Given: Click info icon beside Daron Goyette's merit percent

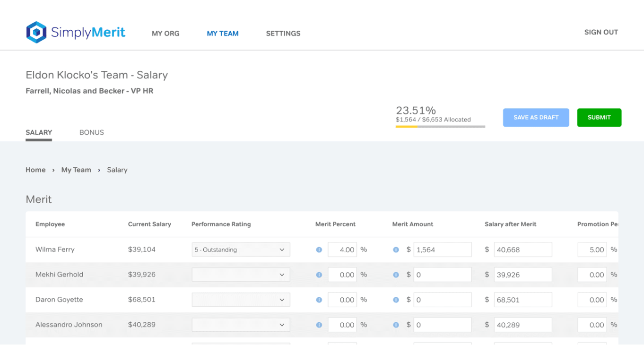Looking at the screenshot, I should click(x=319, y=300).
